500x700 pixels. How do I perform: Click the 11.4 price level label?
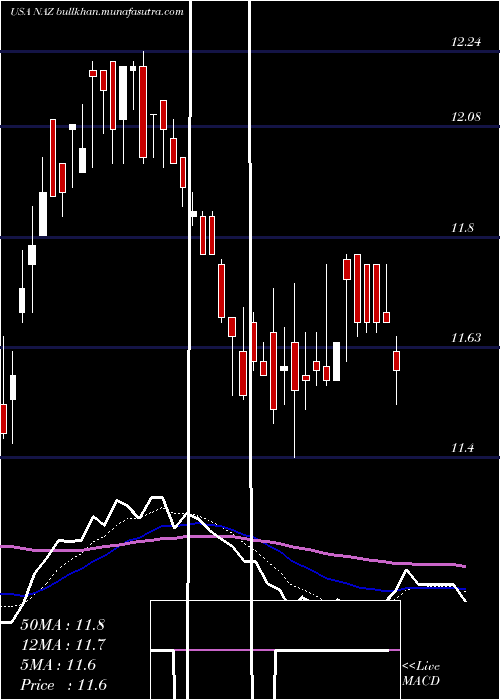pyautogui.click(x=462, y=448)
